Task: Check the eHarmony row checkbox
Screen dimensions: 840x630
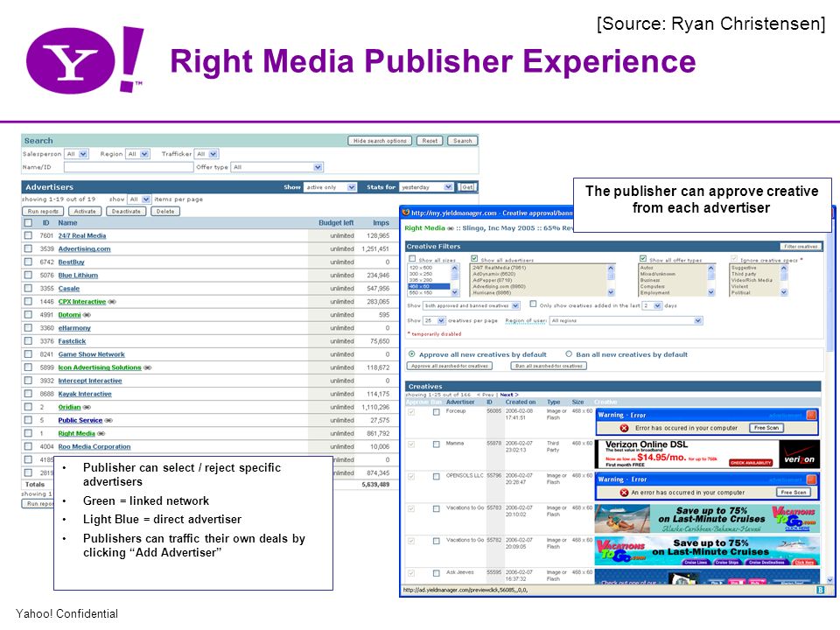Action: pos(28,328)
